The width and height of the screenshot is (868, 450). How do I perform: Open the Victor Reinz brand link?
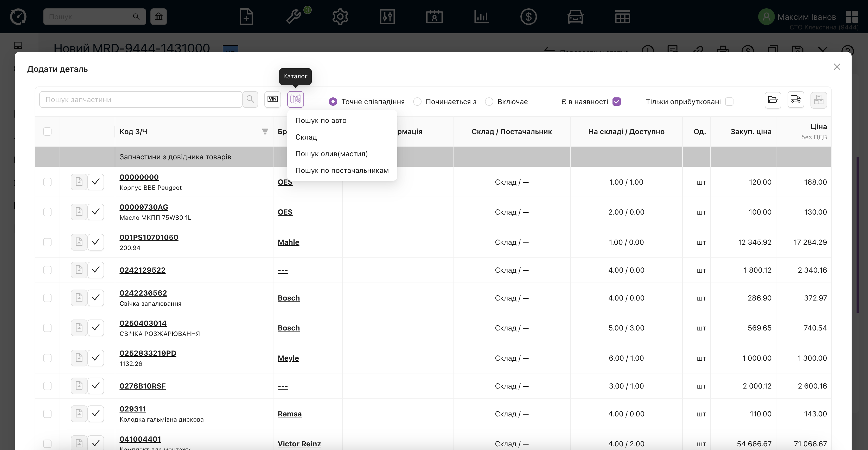coord(299,443)
